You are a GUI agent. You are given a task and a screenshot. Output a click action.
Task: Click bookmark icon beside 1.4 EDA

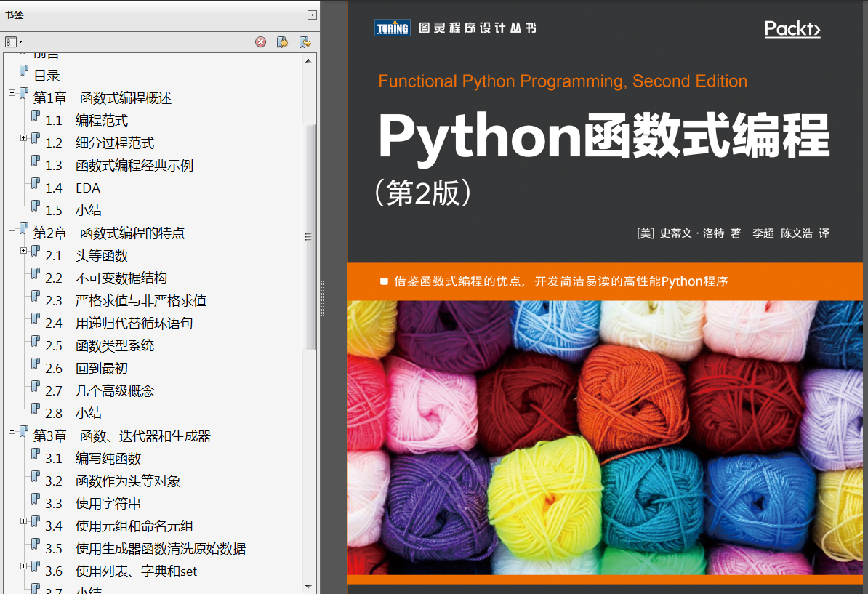pos(36,183)
